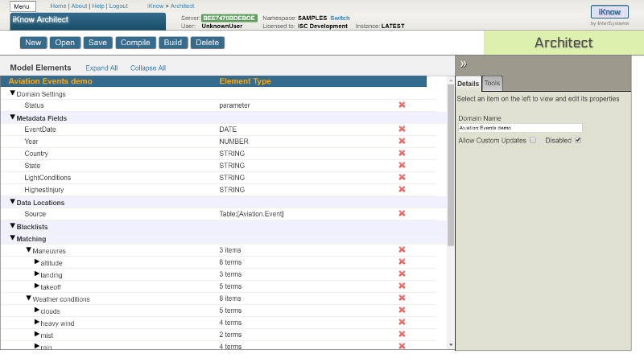This screenshot has height=362, width=644.
Task: Collapse the Metadata Fields section
Action: (x=13, y=117)
